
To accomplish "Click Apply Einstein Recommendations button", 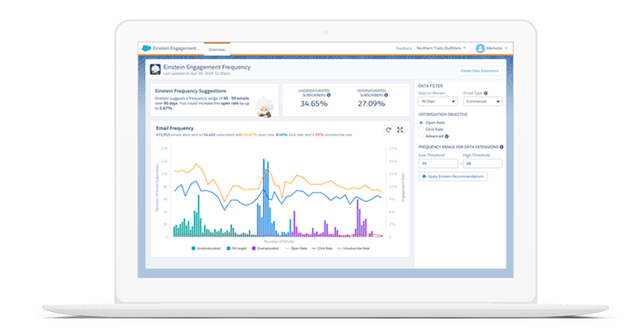I will point(452,176).
